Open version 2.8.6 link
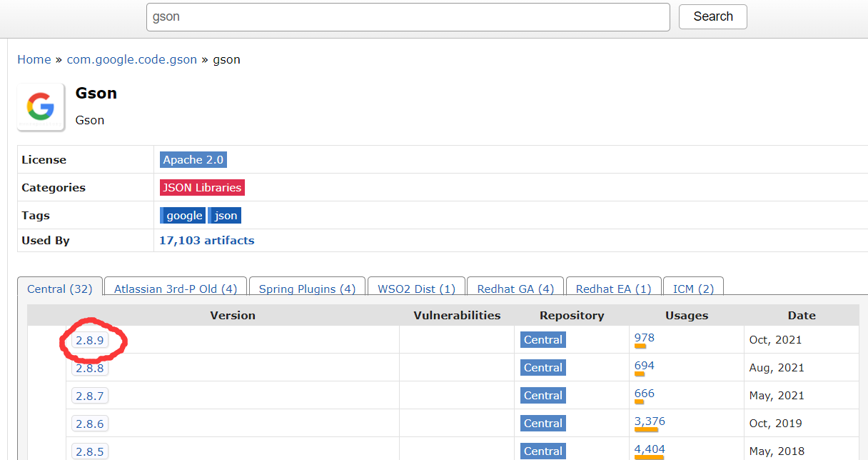 (x=90, y=424)
